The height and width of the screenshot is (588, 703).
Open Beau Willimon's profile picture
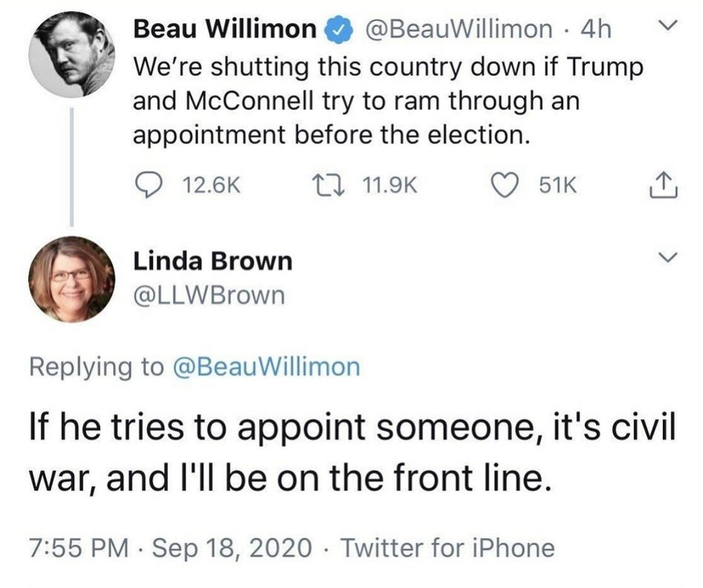[x=71, y=54]
